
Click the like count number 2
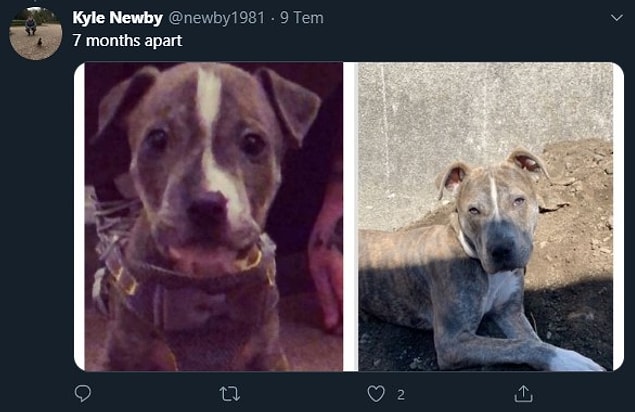(x=401, y=395)
